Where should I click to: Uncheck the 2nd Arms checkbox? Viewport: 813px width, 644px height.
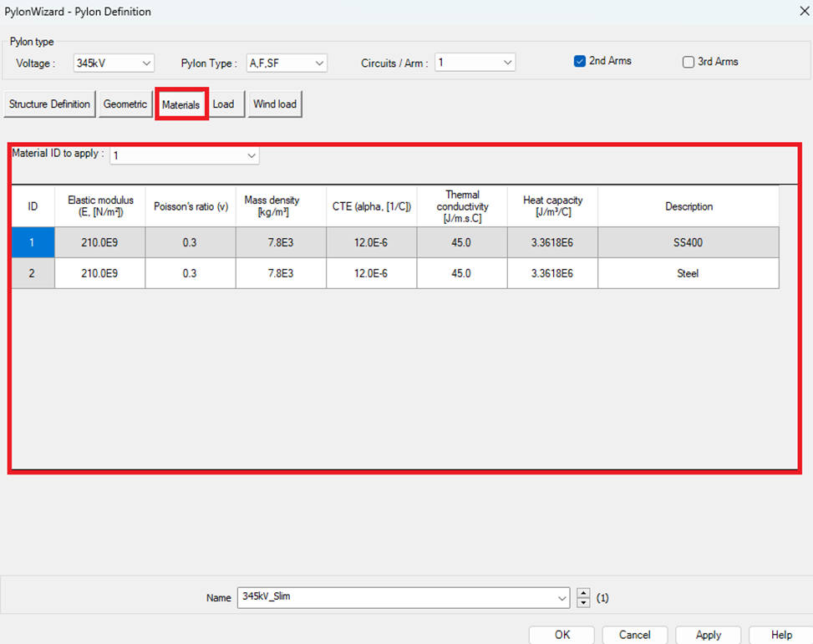pos(580,61)
